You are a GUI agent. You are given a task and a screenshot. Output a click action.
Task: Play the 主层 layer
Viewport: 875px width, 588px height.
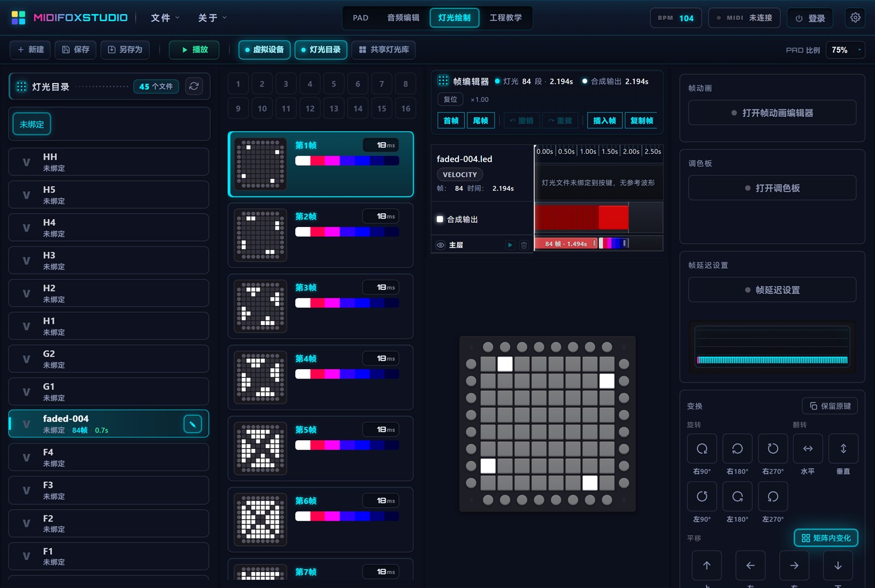pyautogui.click(x=510, y=245)
